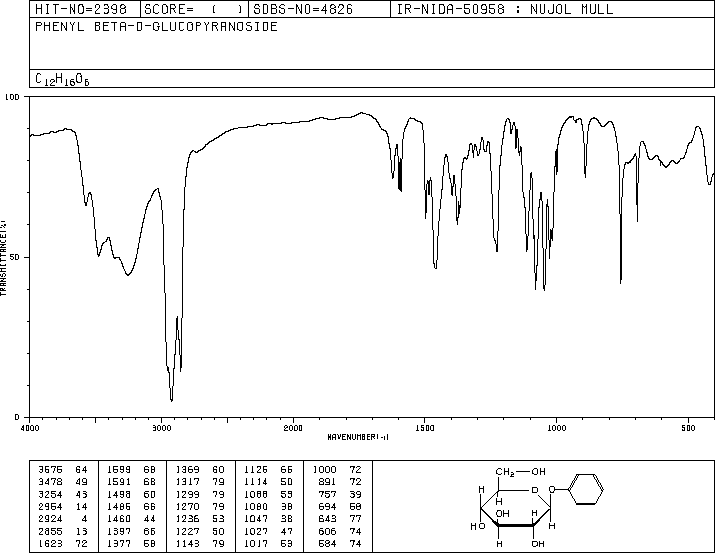Select the compound name PHENYL BETA-D-GLUCOPYRANOSIDE
The image size is (715, 553).
pyautogui.click(x=156, y=26)
